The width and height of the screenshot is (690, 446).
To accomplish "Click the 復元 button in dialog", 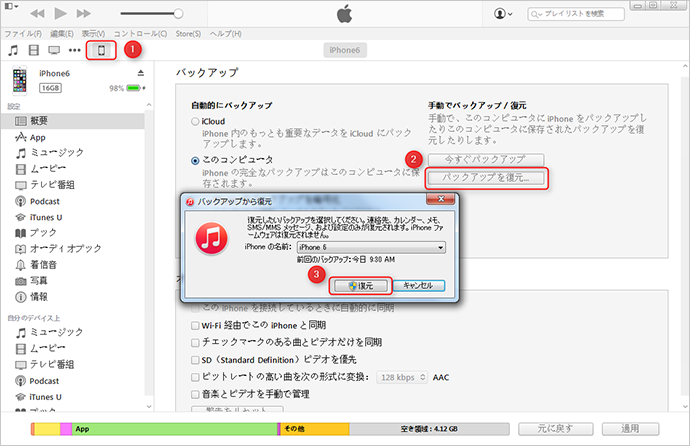I will pos(361,286).
